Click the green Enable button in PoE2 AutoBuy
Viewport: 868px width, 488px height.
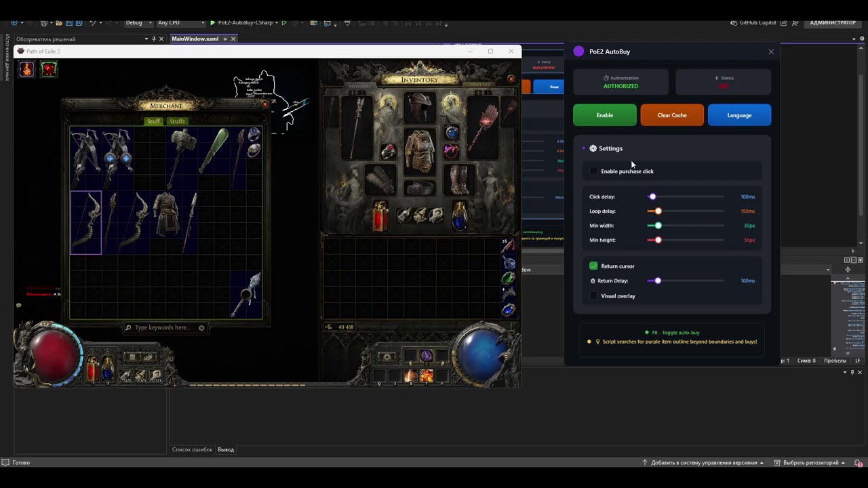[604, 115]
